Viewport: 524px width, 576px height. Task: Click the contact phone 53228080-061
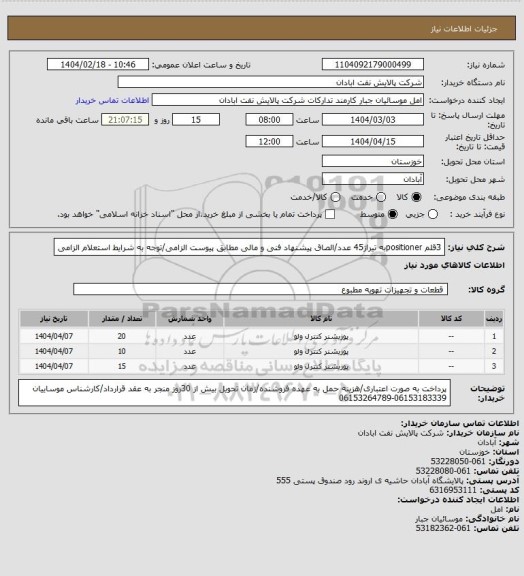tap(443, 471)
